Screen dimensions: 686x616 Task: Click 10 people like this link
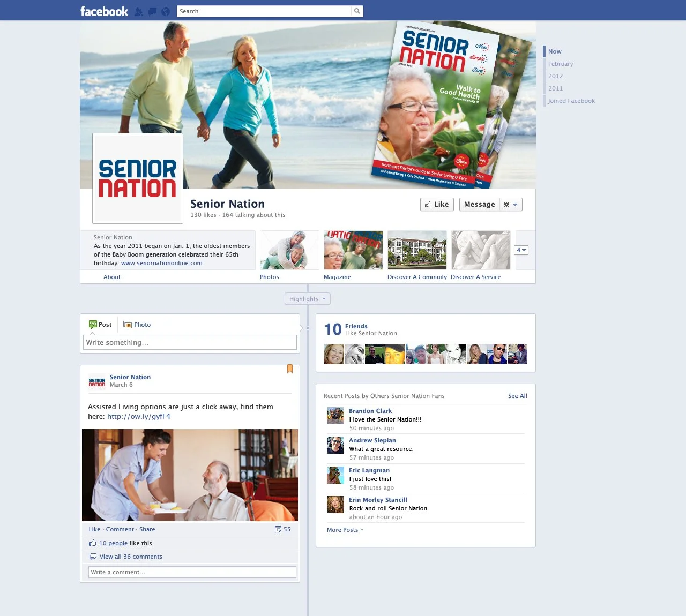coord(113,543)
